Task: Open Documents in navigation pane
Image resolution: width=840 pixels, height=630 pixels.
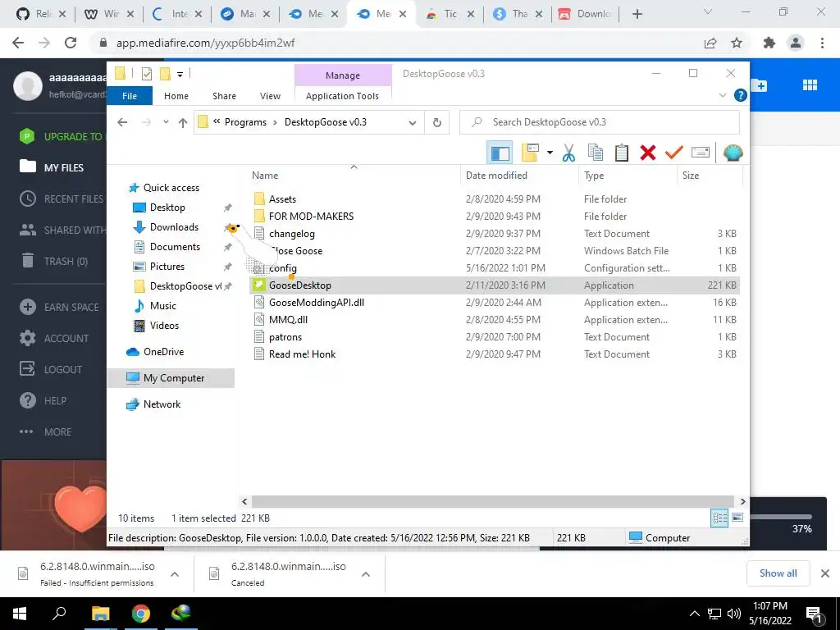Action: [x=175, y=247]
